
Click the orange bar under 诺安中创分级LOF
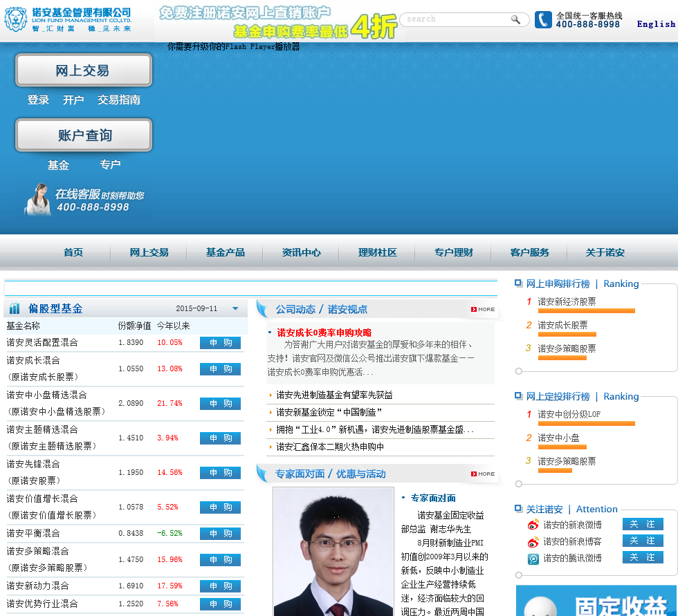(587, 423)
